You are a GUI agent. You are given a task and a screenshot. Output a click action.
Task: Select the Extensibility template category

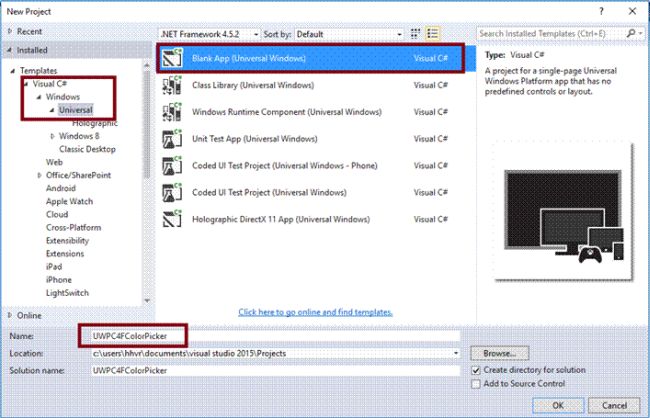pyautogui.click(x=67, y=241)
